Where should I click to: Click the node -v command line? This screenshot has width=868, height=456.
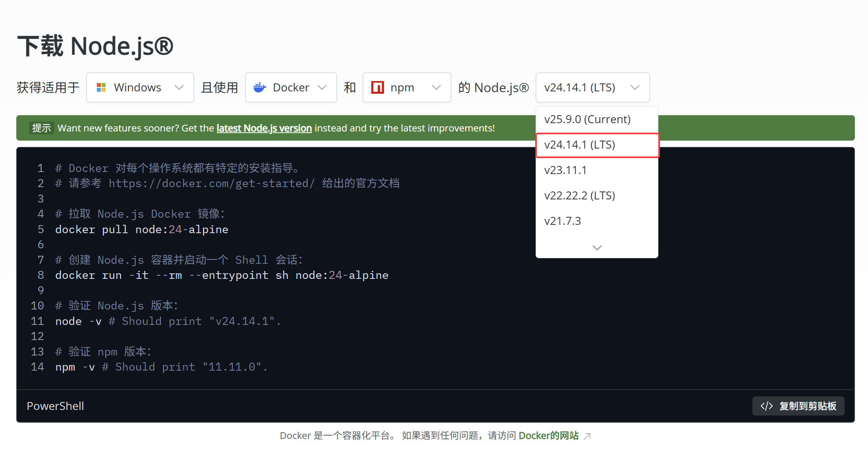point(168,321)
